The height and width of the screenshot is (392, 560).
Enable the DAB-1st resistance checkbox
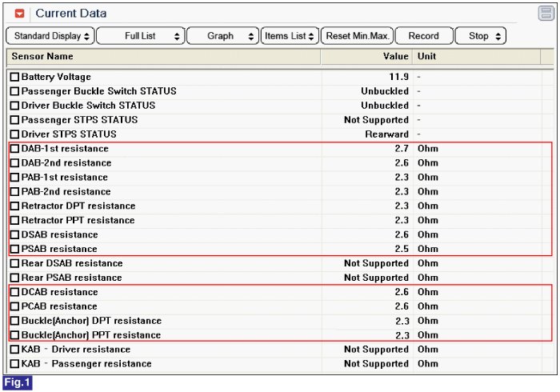pyautogui.click(x=14, y=149)
